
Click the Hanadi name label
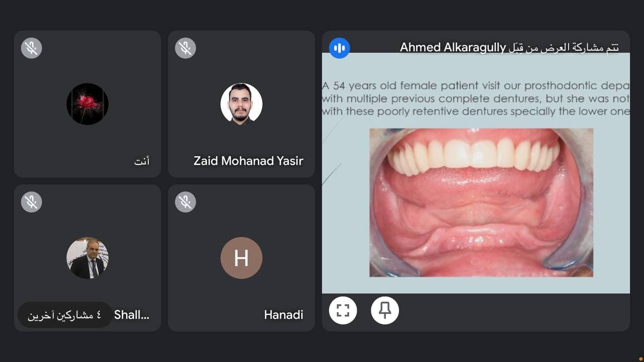[284, 315]
